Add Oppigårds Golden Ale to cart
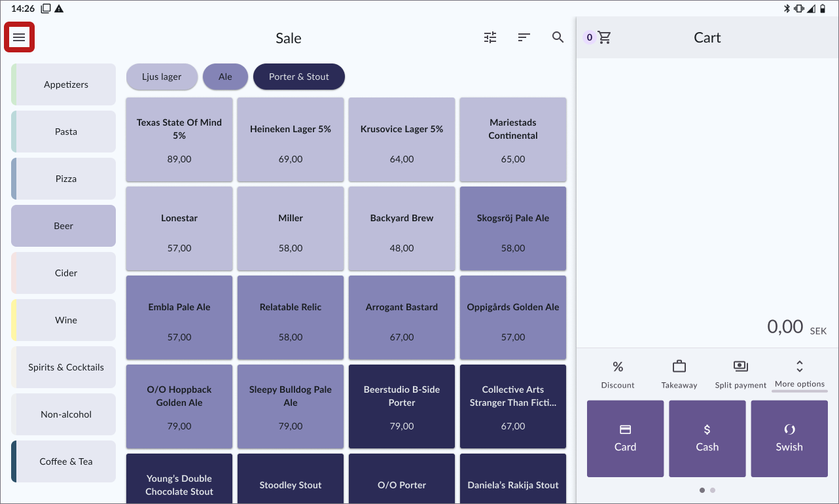Viewport: 839px width, 504px height. pyautogui.click(x=513, y=318)
